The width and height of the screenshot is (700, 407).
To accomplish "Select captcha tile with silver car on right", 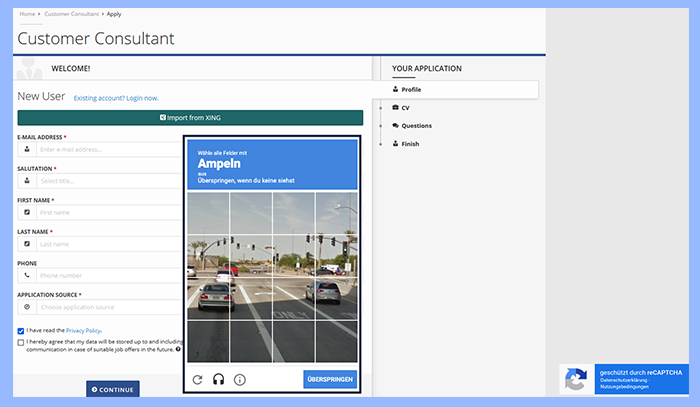I will coord(337,299).
